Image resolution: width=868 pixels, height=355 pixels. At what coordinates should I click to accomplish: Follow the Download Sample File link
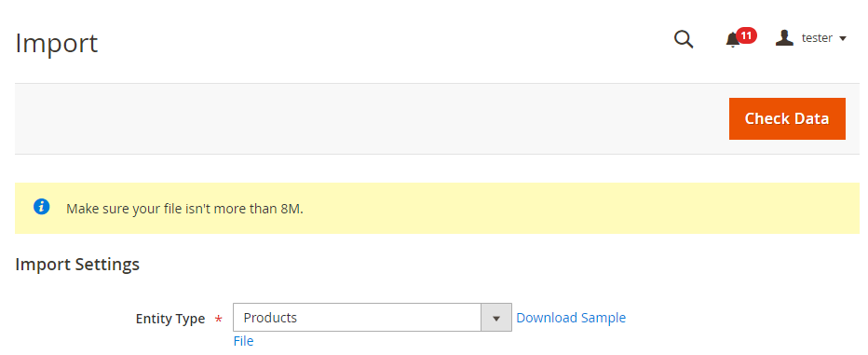571,318
